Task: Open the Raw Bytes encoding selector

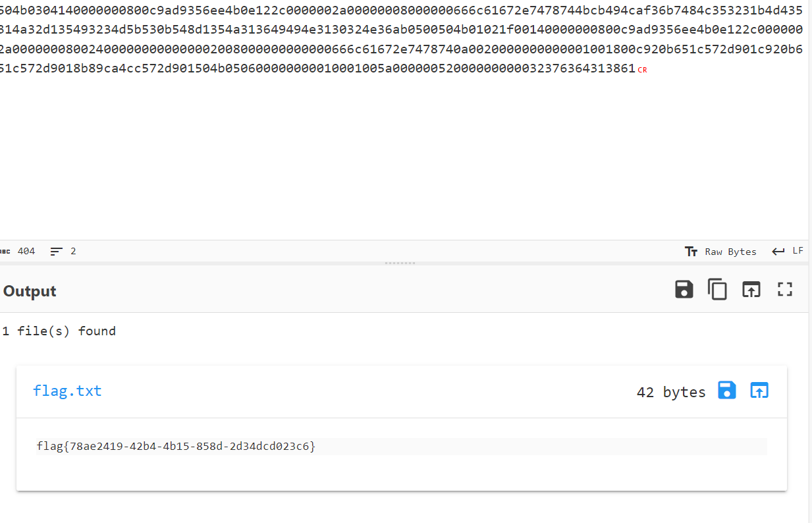Action: click(x=721, y=252)
